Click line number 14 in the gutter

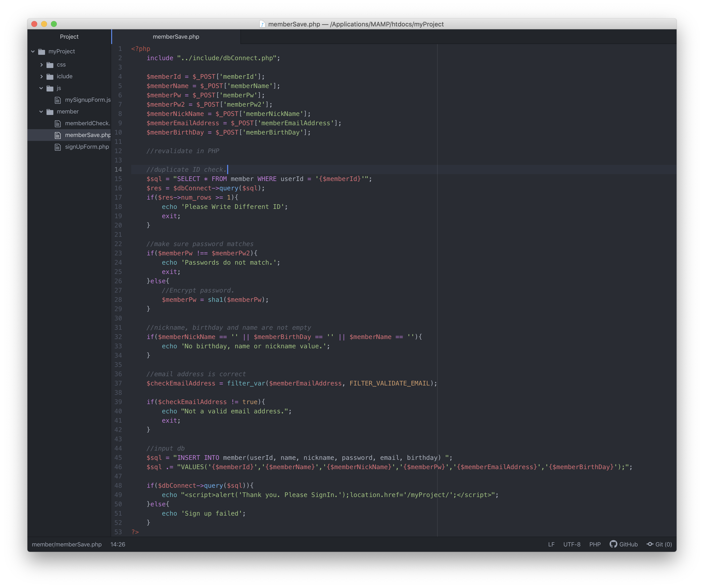pyautogui.click(x=118, y=170)
